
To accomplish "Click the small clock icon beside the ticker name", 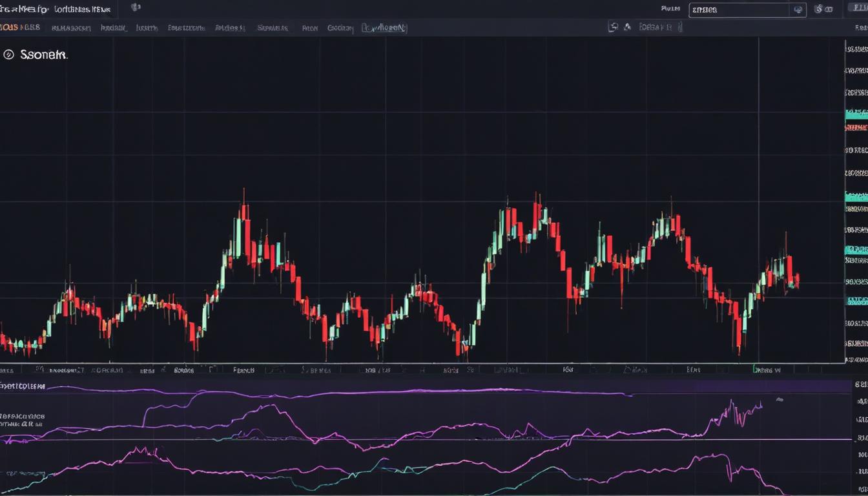I will (136, 8).
